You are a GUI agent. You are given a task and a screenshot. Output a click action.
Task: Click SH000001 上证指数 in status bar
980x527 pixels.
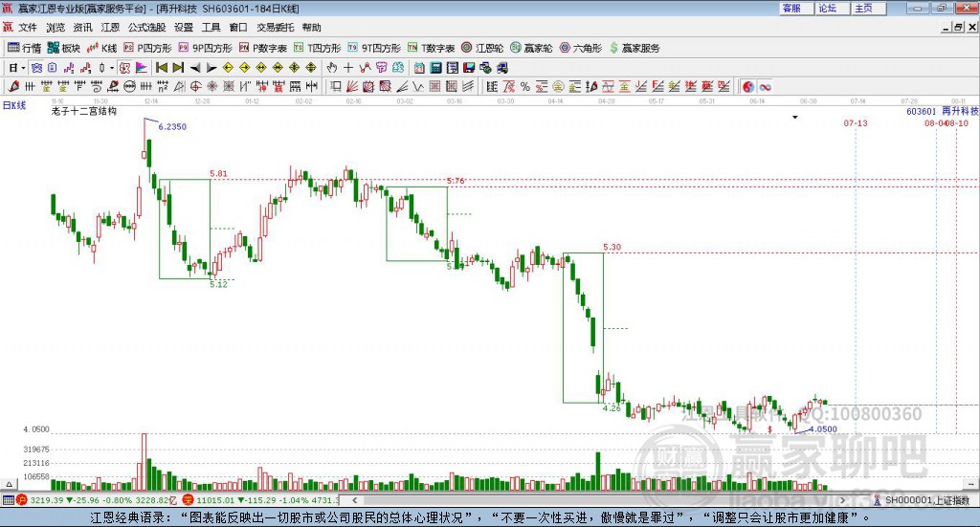coord(926,500)
